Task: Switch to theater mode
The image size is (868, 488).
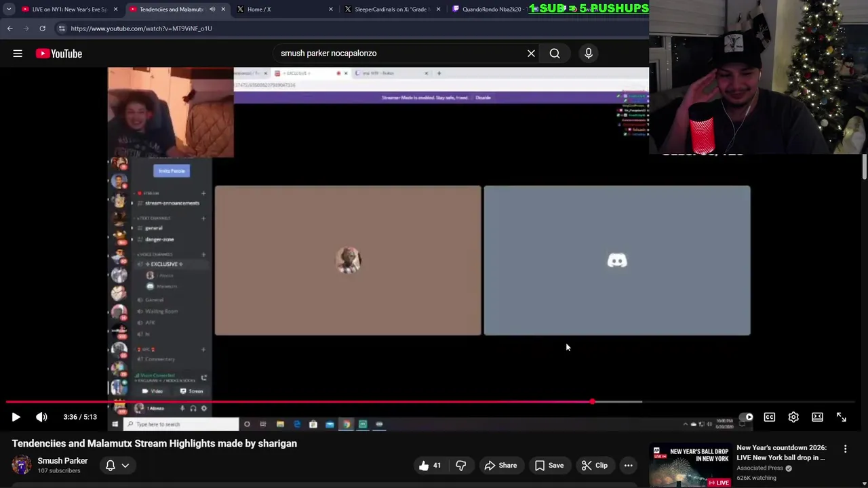Action: [x=817, y=417]
